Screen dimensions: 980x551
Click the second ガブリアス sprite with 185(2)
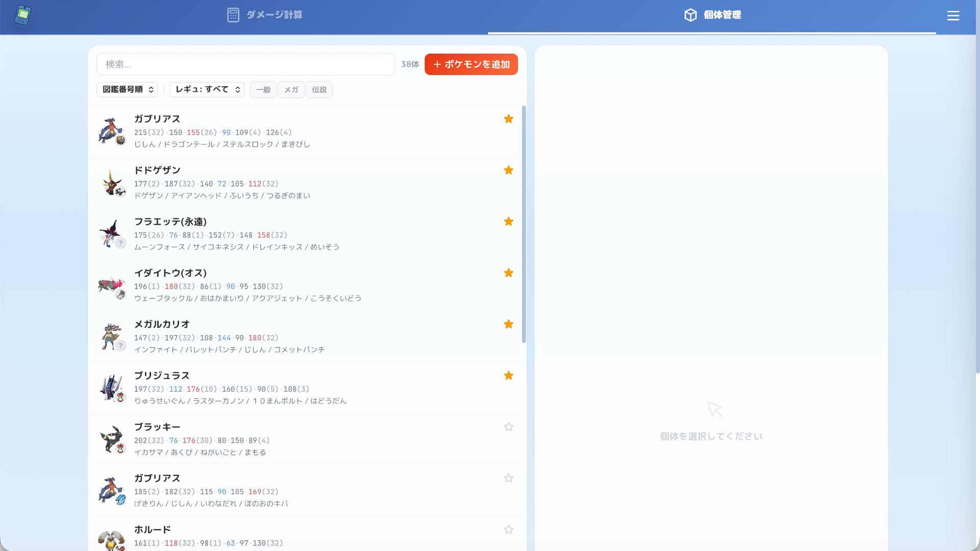pyautogui.click(x=111, y=490)
